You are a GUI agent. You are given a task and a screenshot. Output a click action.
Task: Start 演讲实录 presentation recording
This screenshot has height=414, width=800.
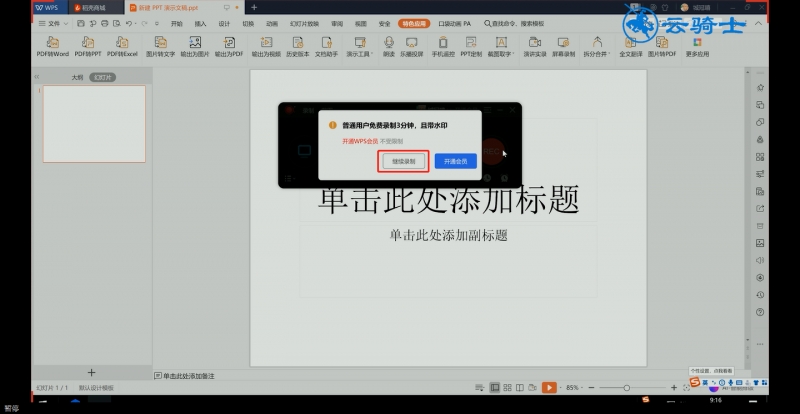point(535,46)
